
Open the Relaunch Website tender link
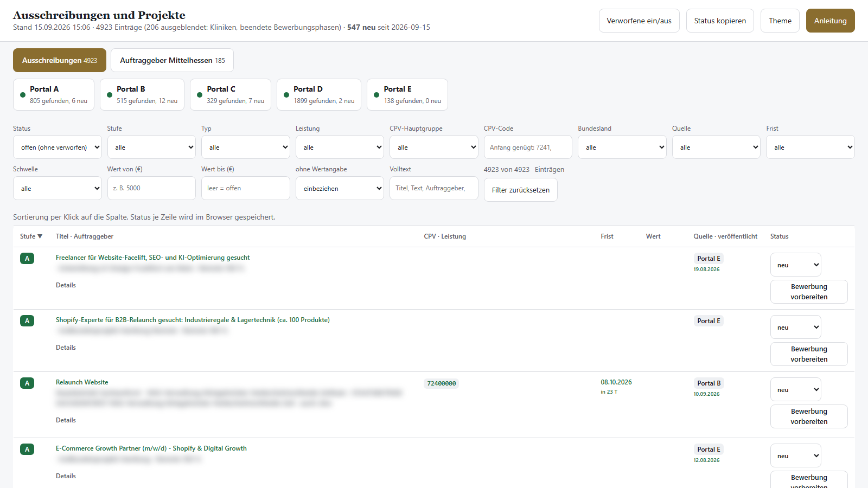coord(82,382)
